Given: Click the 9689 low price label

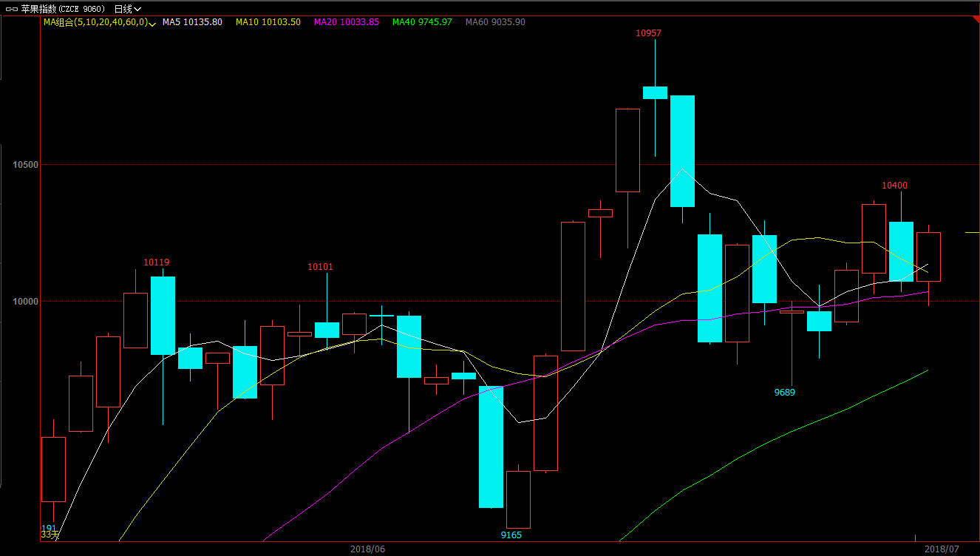Looking at the screenshot, I should [785, 393].
